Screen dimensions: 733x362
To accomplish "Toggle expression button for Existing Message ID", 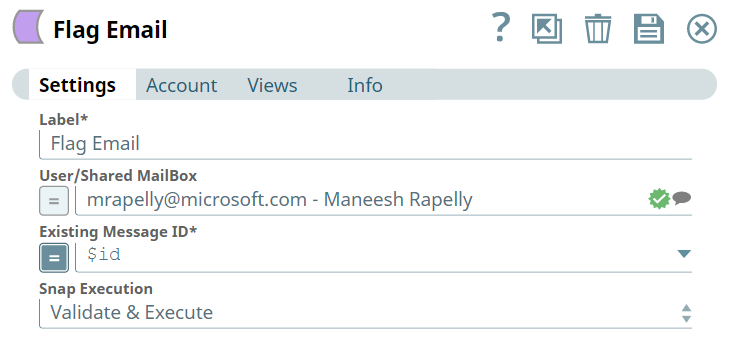I will coord(54,257).
